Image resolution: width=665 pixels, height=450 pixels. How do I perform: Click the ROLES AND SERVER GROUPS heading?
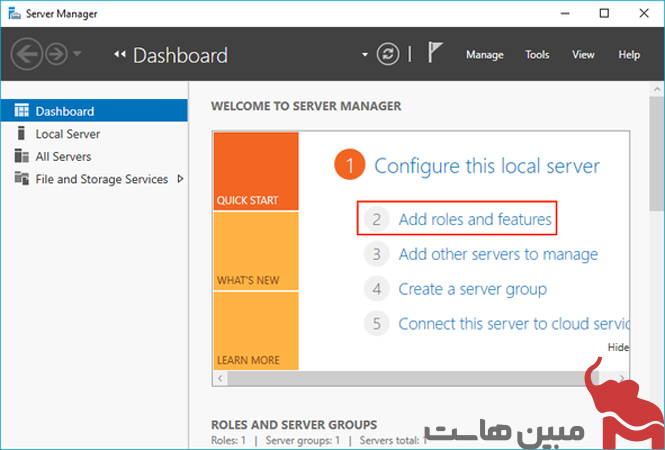[x=294, y=425]
